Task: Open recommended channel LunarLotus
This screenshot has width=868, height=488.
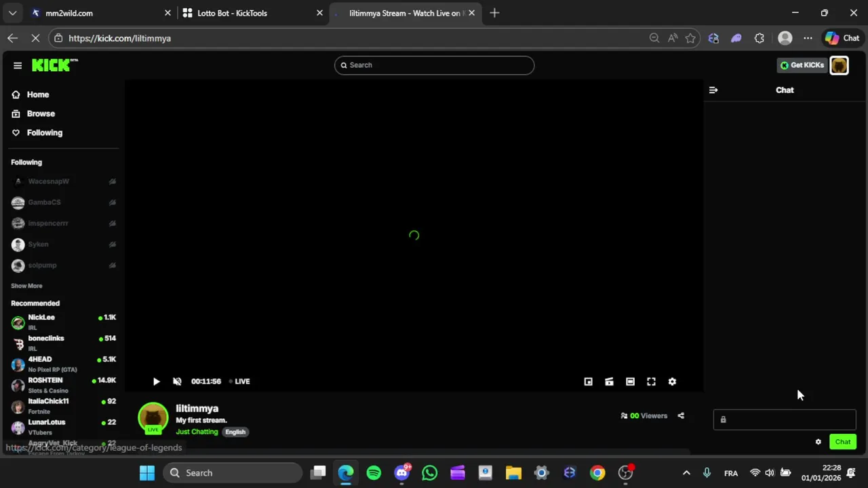Action: coord(64,427)
